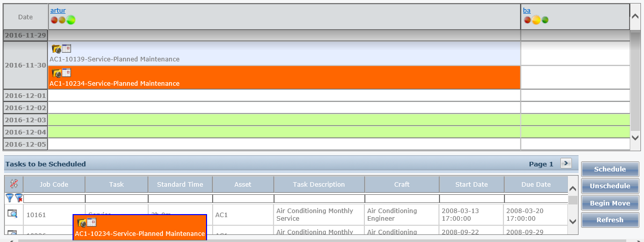Click the Begin Move button
The width and height of the screenshot is (644, 242).
point(609,203)
